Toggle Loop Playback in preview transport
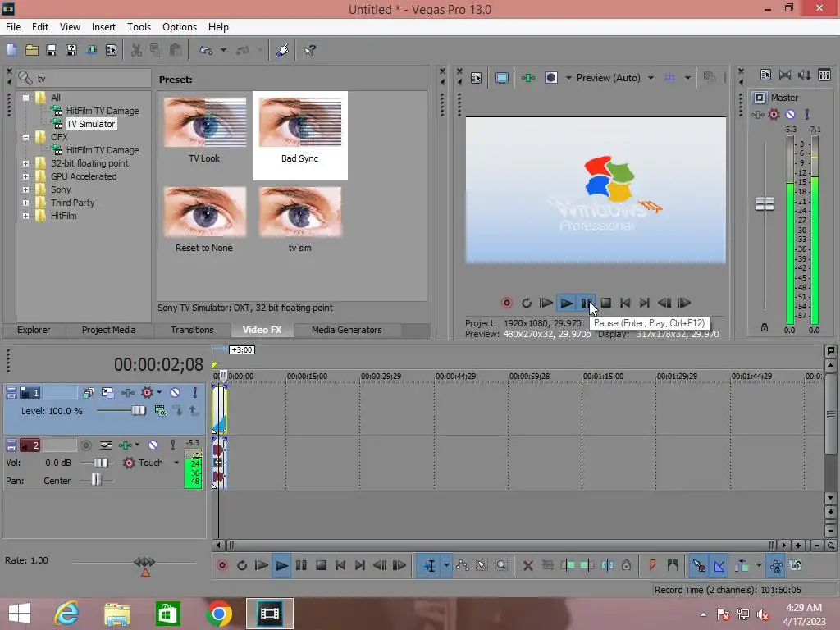 [x=527, y=304]
